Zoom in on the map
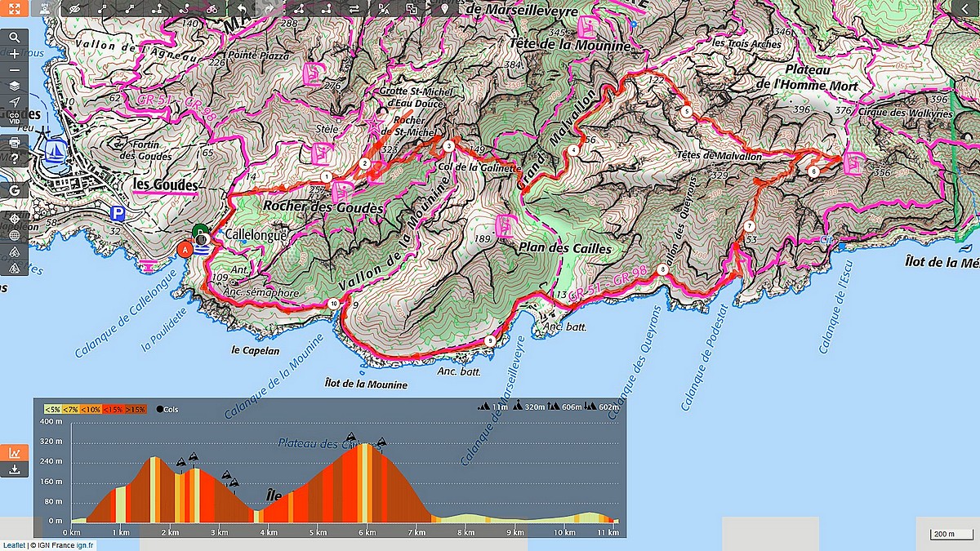This screenshot has height=551, width=980. click(x=15, y=54)
